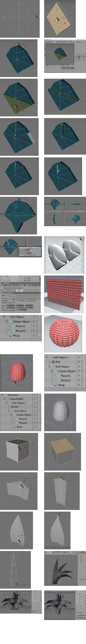Click the FFD icon in the Symmetry tree
This screenshot has height=644, width=86.
pyautogui.click(x=12, y=407)
